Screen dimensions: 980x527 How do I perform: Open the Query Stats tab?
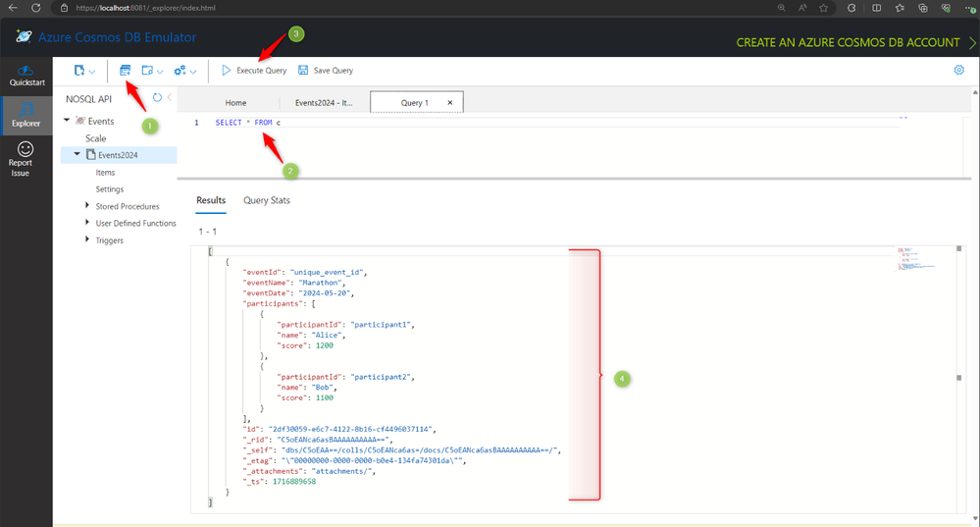point(267,200)
